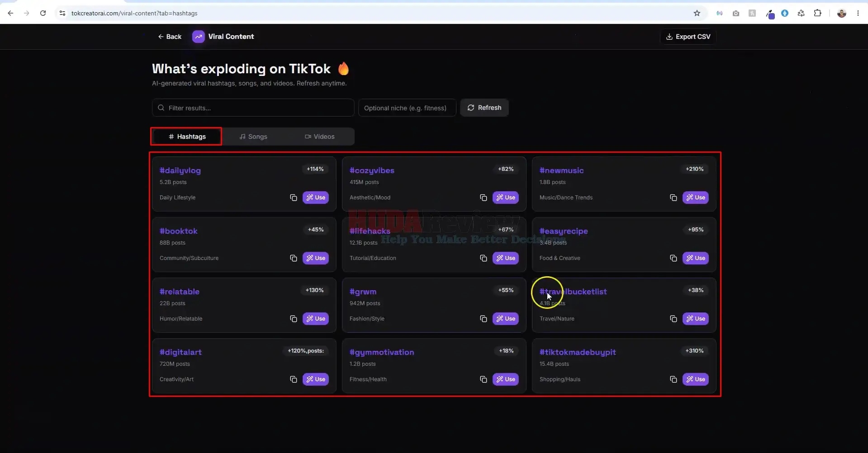Reload the page in the browser
Viewport: 868px width, 453px height.
click(x=43, y=13)
